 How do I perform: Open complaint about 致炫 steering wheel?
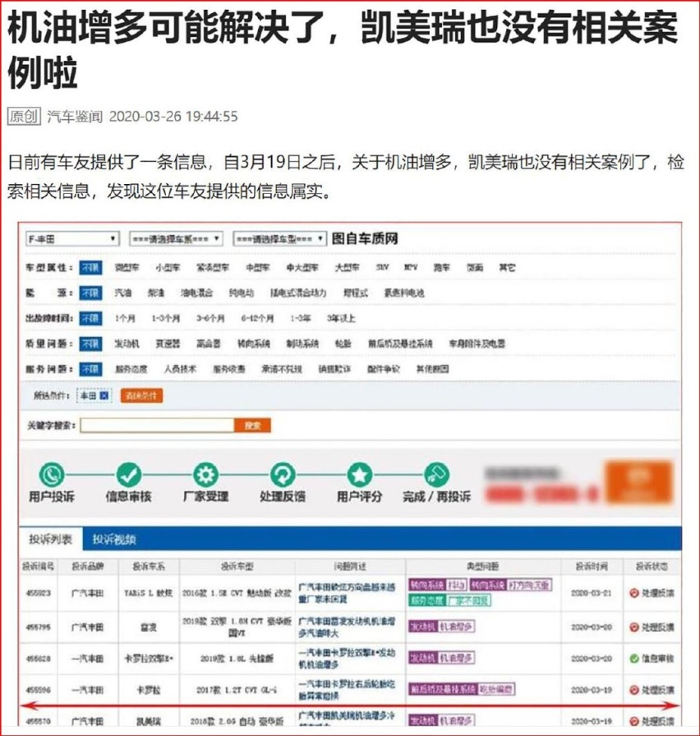347,593
